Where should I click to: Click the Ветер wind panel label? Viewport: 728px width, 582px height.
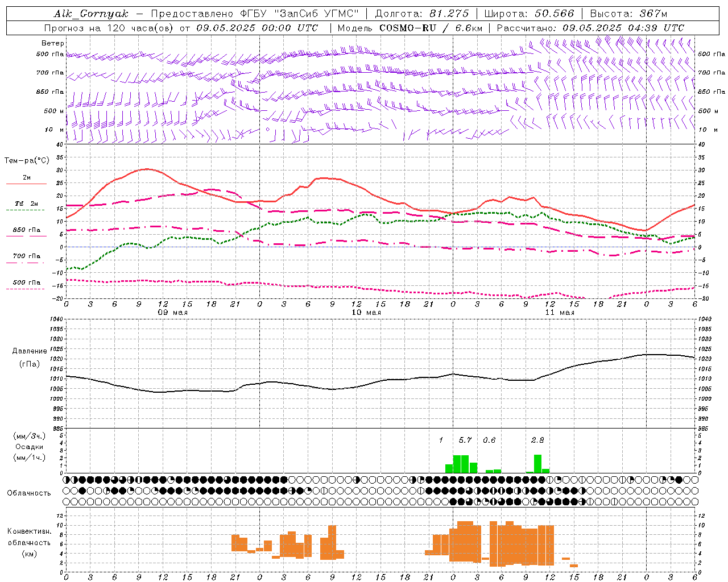[x=53, y=43]
